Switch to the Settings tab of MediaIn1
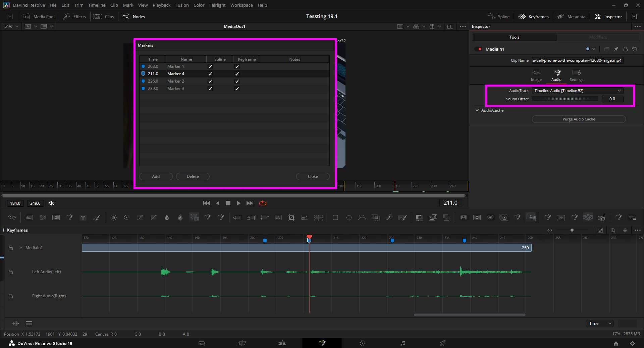 576,76
